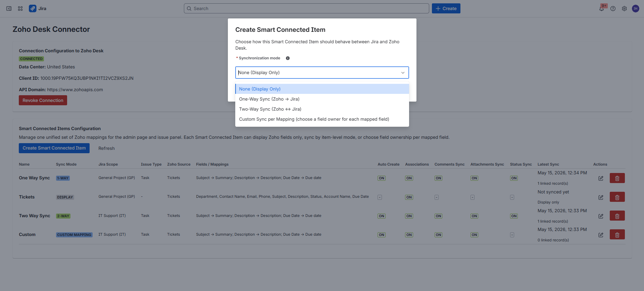This screenshot has width=644, height=291.
Task: Click the Auto Create dash for Tickets row
Action: coord(380,197)
